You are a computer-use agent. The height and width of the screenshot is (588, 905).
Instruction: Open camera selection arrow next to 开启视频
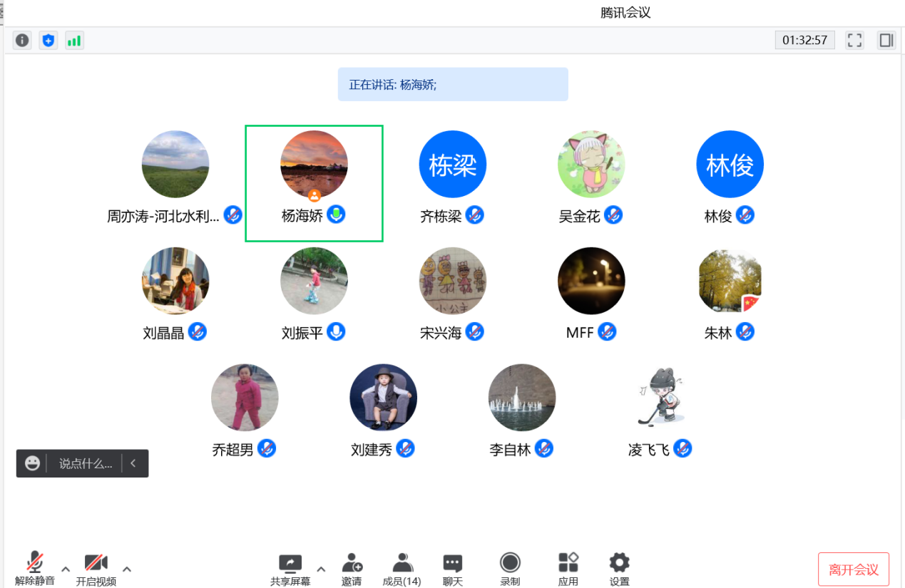pyautogui.click(x=126, y=569)
